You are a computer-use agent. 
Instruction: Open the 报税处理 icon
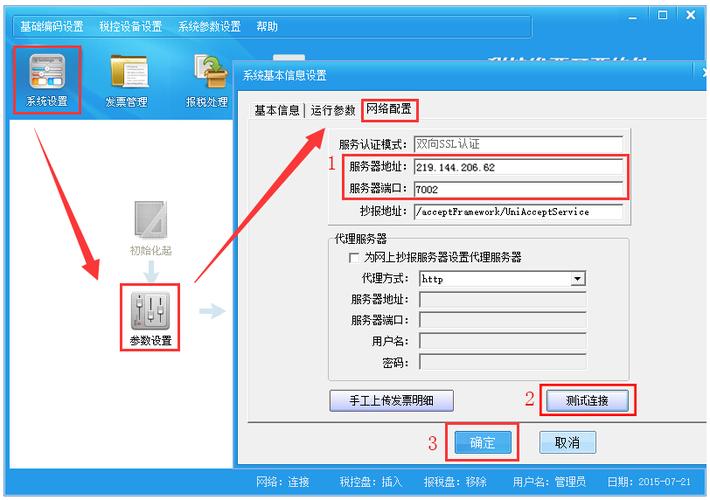[x=206, y=81]
